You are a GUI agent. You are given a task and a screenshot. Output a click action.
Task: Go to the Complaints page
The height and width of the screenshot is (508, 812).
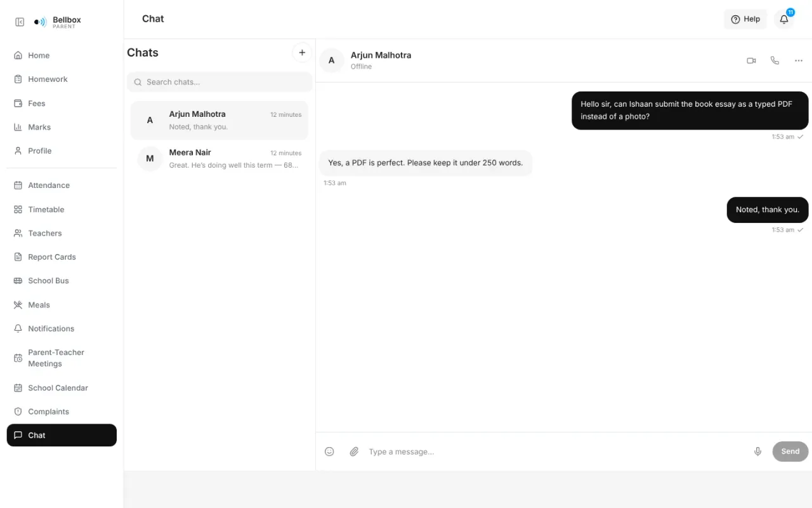tap(62, 411)
